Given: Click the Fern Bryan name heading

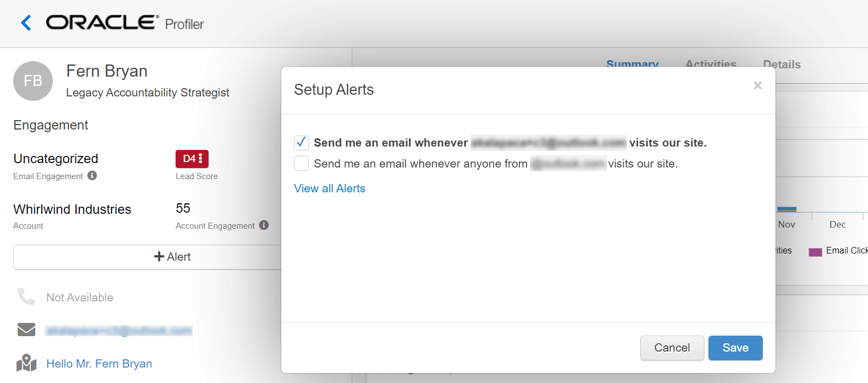Looking at the screenshot, I should (107, 71).
